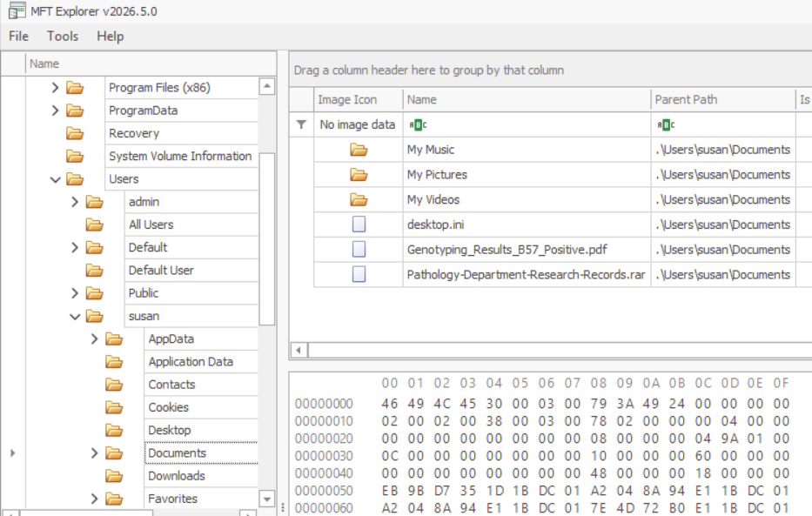Screen dimensions: 812x516
Task: Open the Tools menu
Action: point(63,37)
